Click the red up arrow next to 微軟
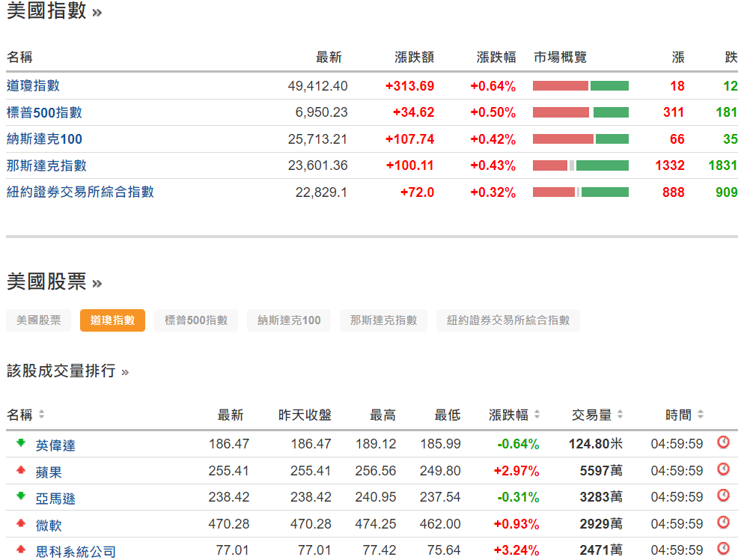 click(20, 524)
